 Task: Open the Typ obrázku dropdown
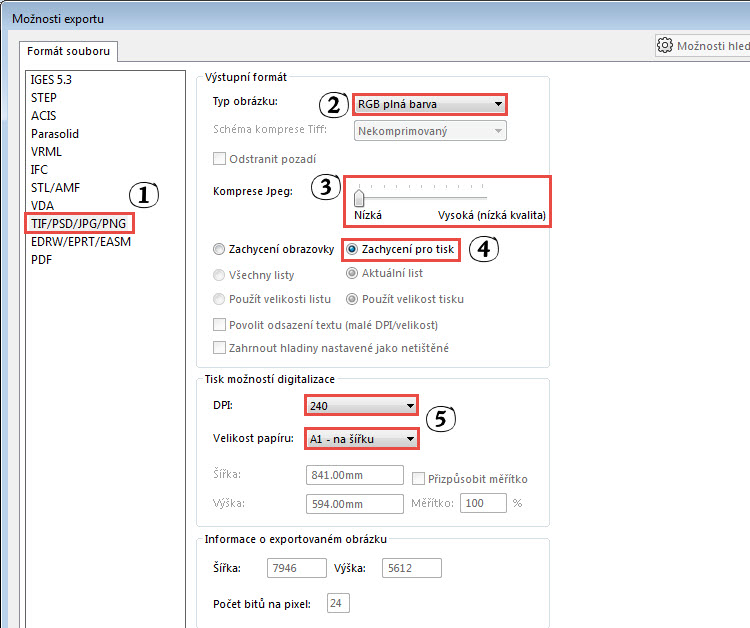pyautogui.click(x=430, y=103)
